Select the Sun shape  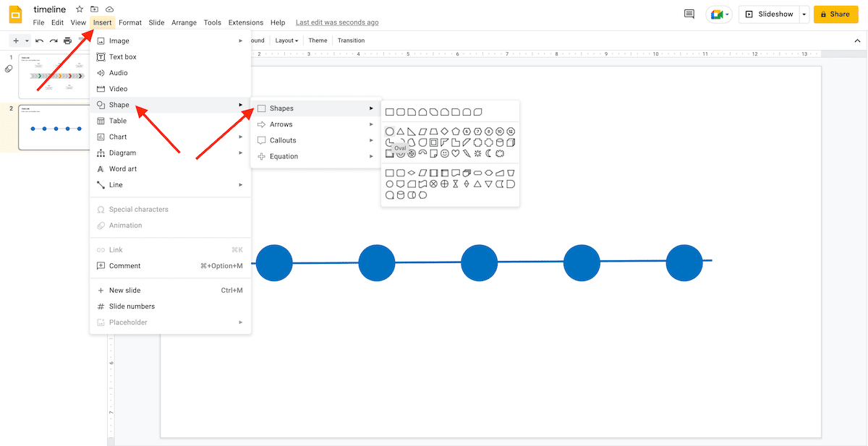[477, 153]
